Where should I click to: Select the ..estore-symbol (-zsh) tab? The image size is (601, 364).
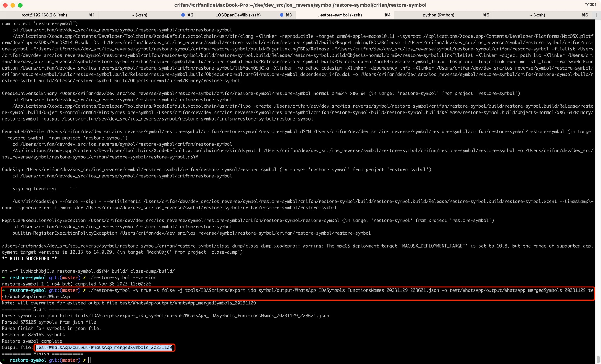click(x=340, y=15)
